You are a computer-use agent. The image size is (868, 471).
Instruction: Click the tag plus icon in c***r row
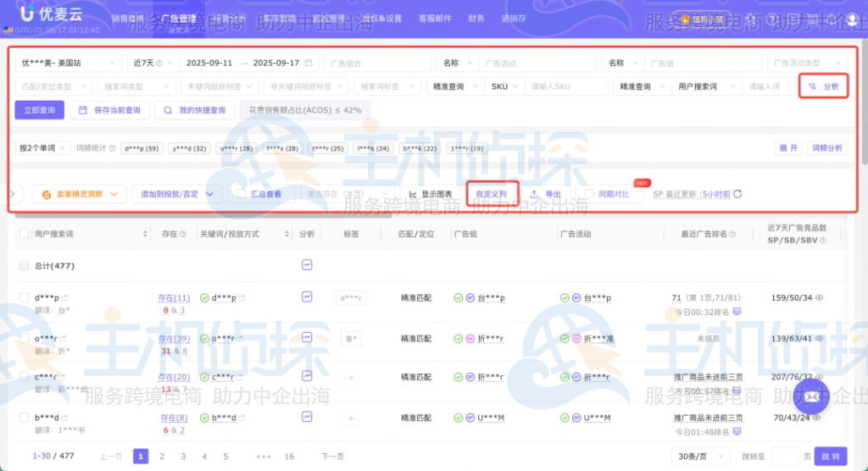point(350,378)
